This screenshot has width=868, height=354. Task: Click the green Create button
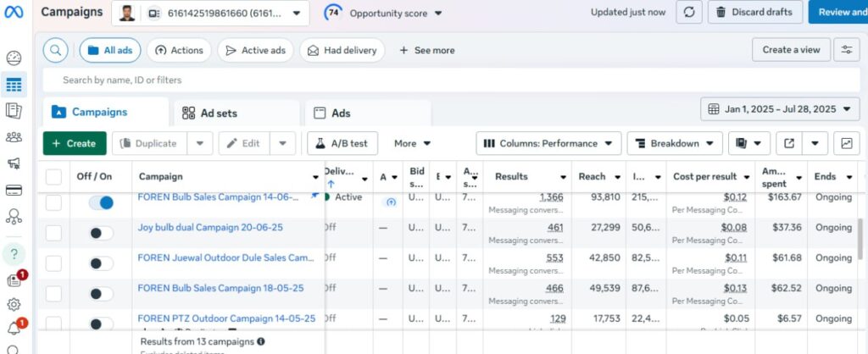point(75,143)
